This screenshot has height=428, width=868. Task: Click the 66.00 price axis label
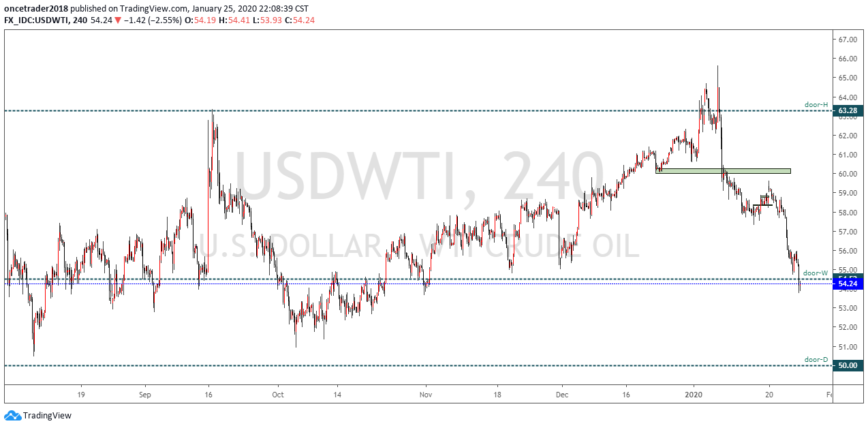(x=848, y=59)
